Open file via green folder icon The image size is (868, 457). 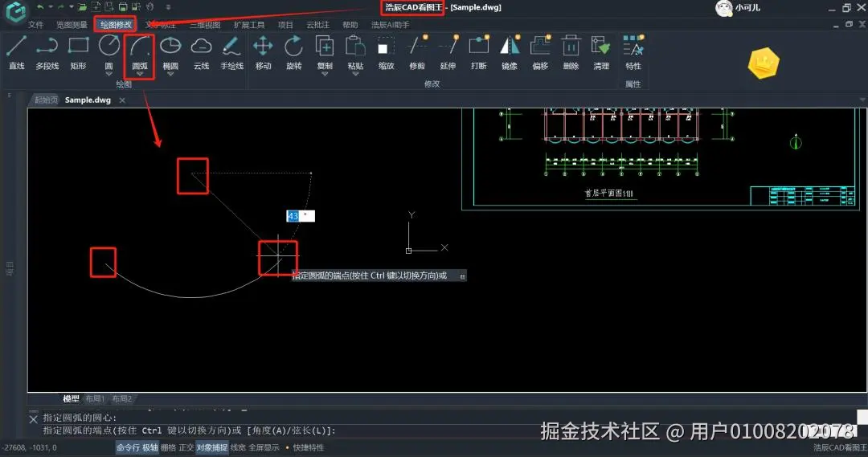pyautogui.click(x=82, y=7)
